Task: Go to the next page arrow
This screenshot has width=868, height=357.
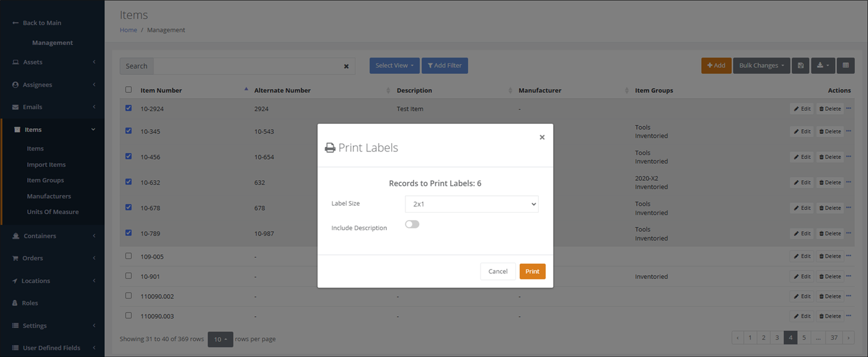Action: click(x=849, y=338)
